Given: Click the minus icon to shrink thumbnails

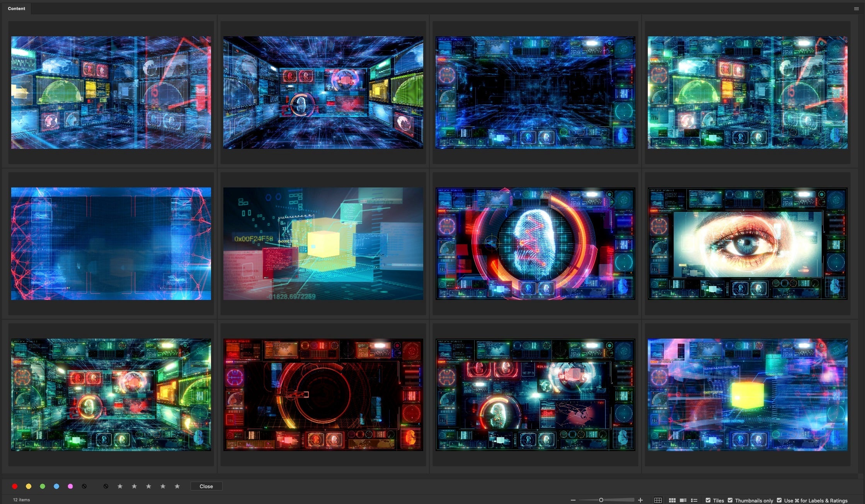Looking at the screenshot, I should (573, 500).
